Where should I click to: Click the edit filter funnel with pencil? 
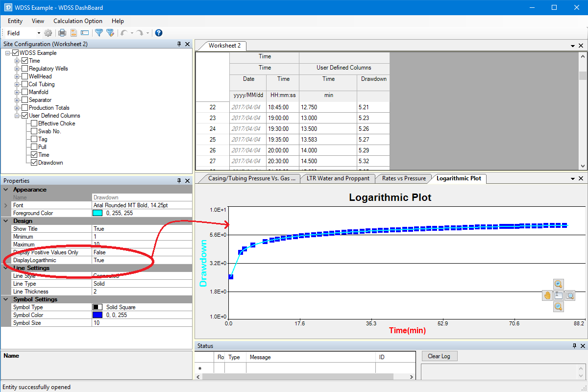point(110,33)
